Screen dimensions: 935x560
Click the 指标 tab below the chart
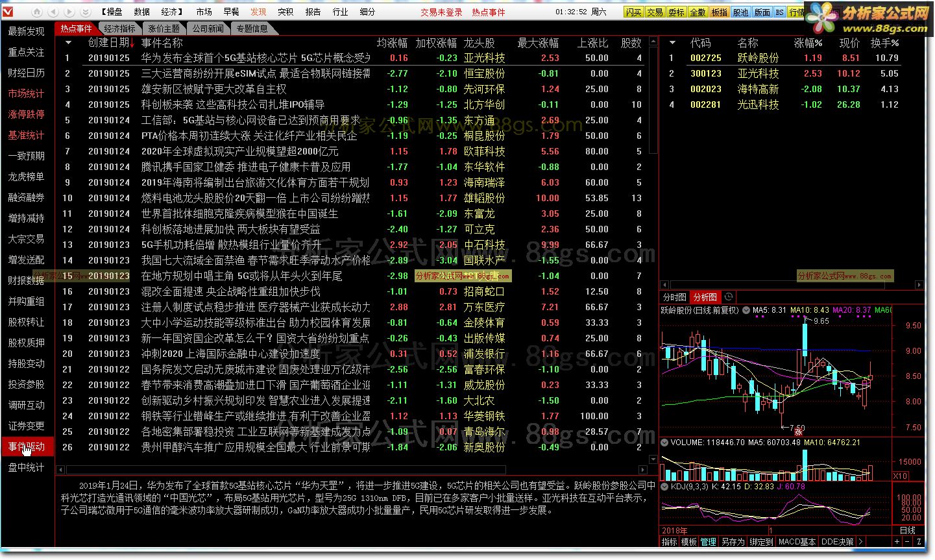669,542
